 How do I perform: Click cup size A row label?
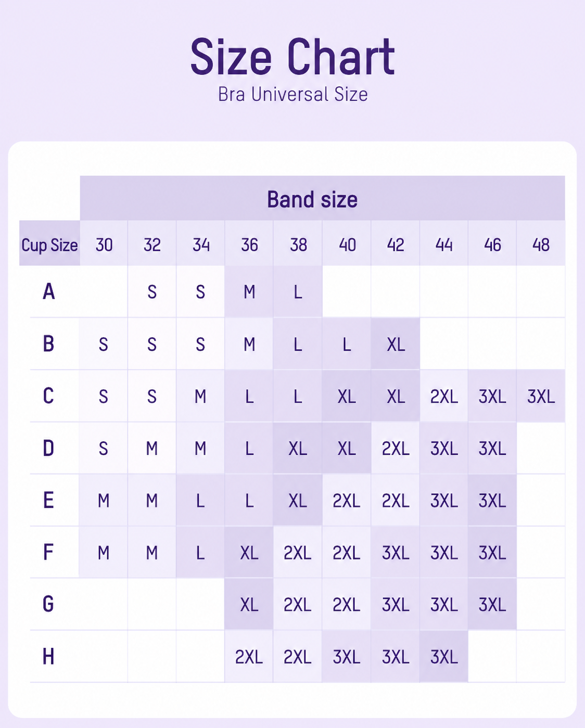[x=48, y=291]
